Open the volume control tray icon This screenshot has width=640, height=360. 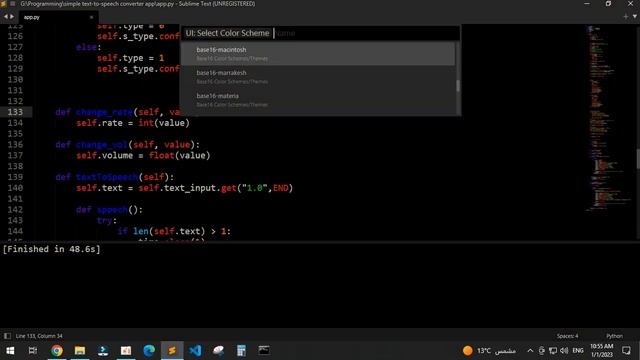point(564,351)
